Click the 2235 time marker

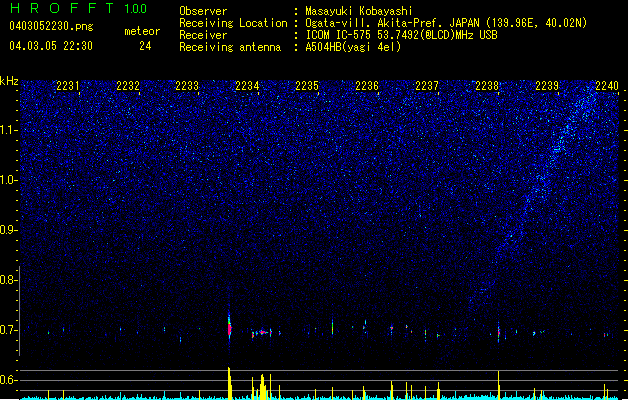307,85
